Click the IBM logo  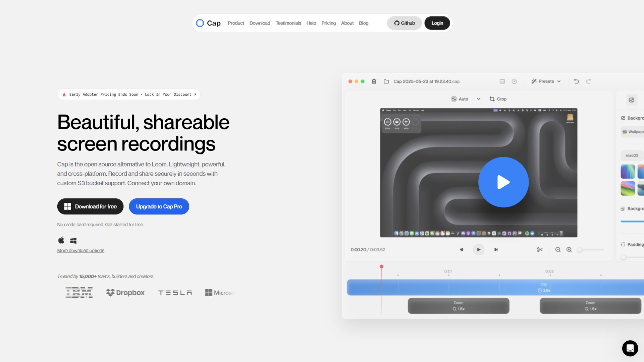[x=79, y=293]
